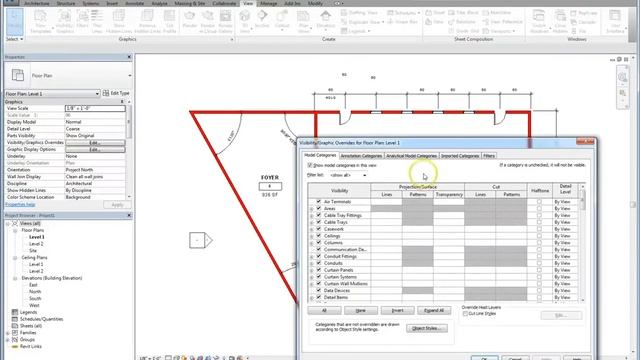This screenshot has width=640, height=360.
Task: Uncheck Areas visibility checkbox
Action: [318, 209]
